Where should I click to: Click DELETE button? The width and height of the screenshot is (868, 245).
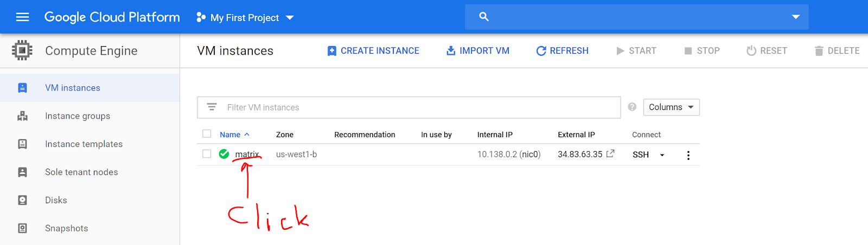[x=837, y=51]
